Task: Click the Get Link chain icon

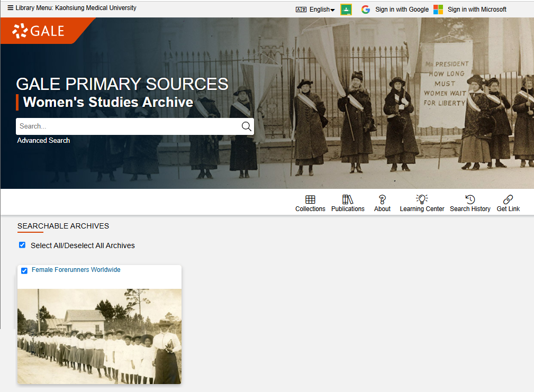Action: click(x=508, y=199)
